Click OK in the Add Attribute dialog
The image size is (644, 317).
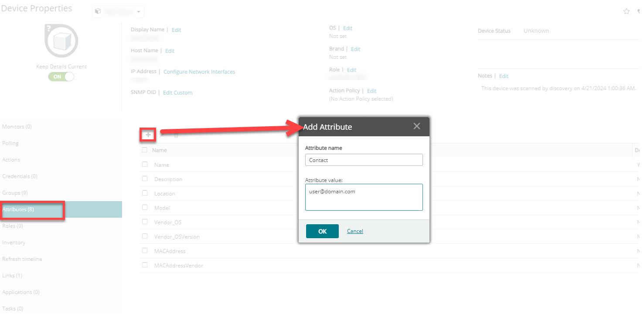(322, 231)
